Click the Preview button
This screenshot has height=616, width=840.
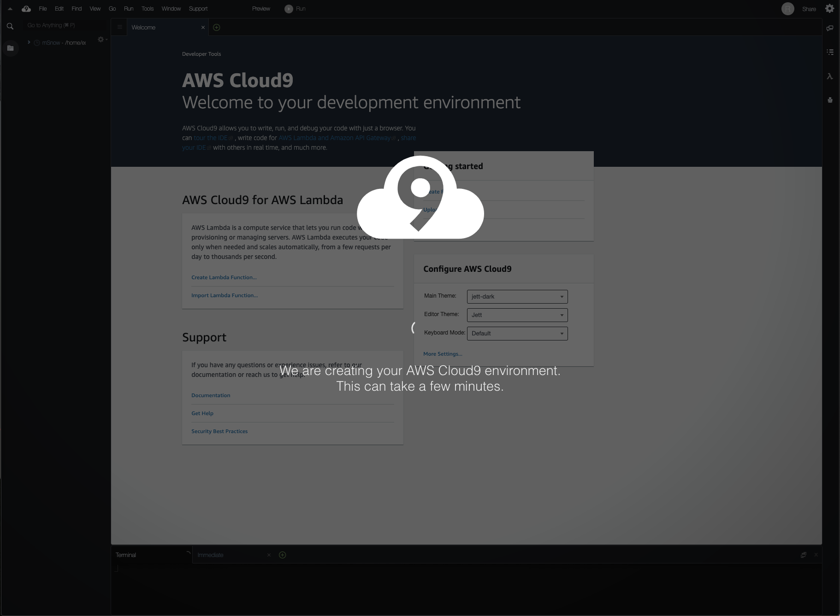(261, 9)
